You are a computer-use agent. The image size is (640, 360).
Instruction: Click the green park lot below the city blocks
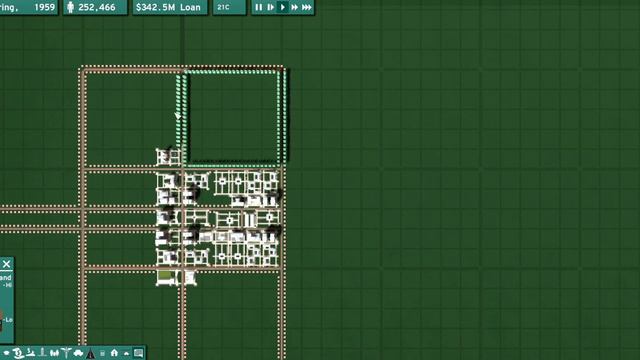click(166, 276)
